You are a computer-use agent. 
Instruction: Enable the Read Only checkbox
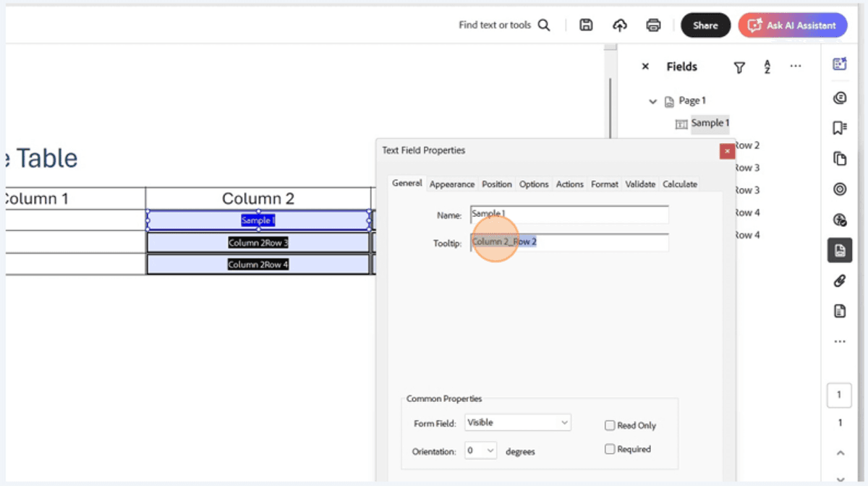[x=610, y=425]
